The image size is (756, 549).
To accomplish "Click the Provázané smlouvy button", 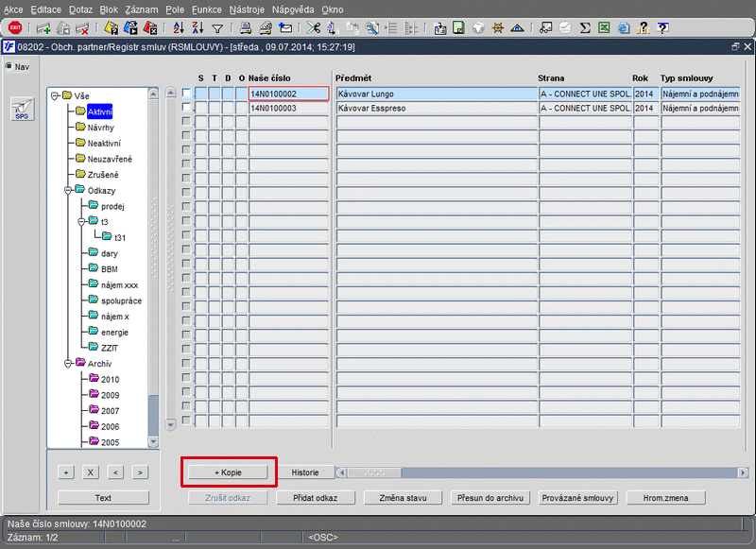I will point(577,498).
